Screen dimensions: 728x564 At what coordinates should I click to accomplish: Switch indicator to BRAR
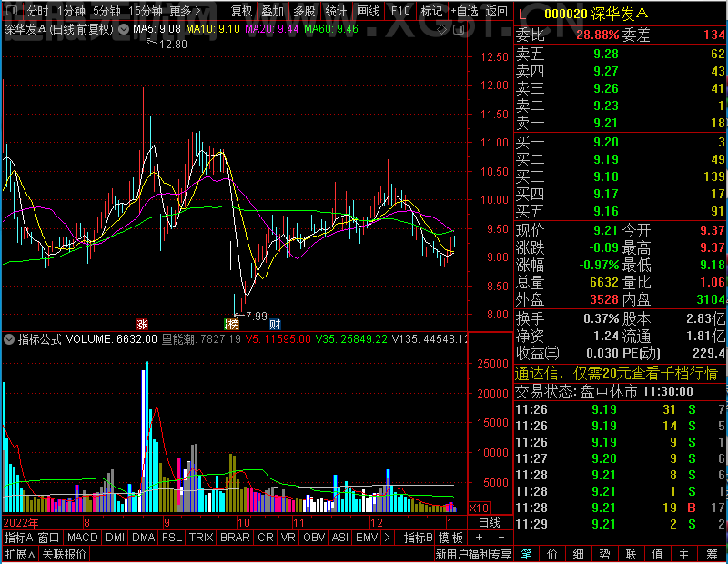coord(235,538)
